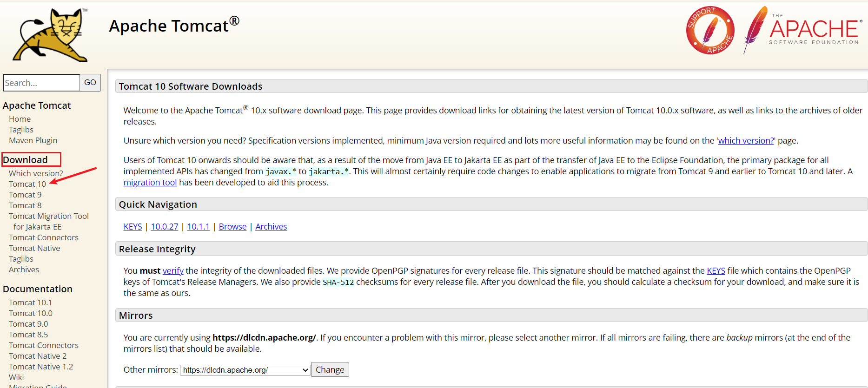Click the SHA-512 code text
Viewport: 868px width, 388px height.
[x=338, y=282]
